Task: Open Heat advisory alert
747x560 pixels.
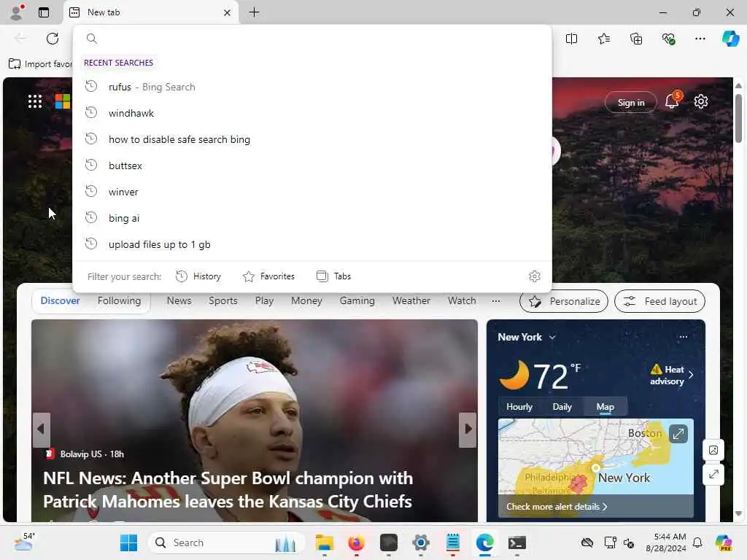Action: (672, 376)
